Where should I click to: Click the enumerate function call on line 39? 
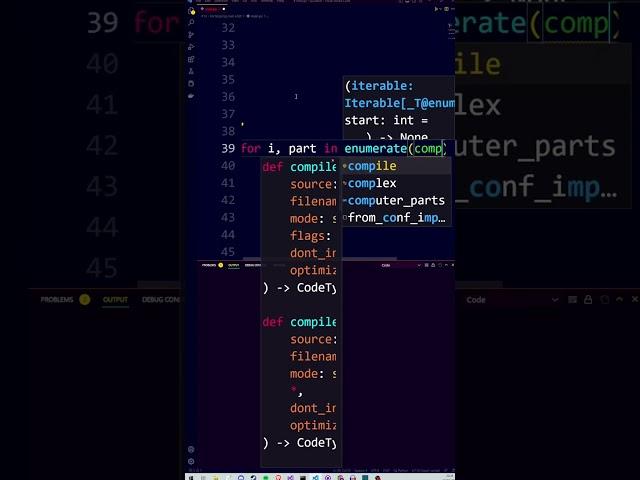(376, 149)
